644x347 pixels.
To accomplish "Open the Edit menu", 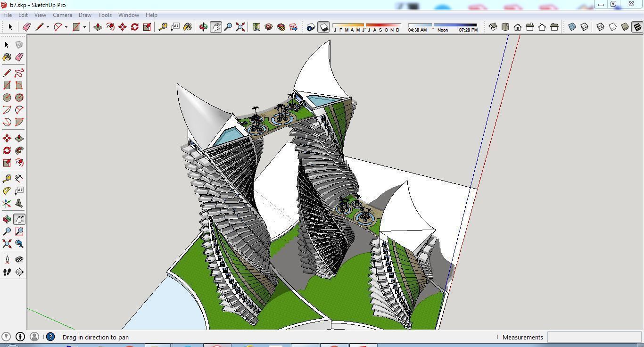I will coord(23,15).
